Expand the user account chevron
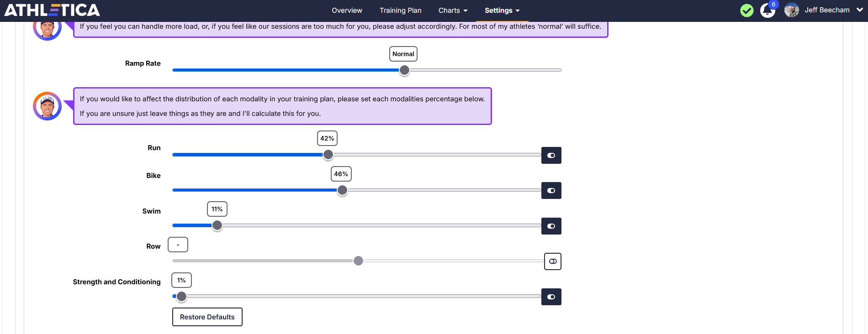 [x=859, y=10]
